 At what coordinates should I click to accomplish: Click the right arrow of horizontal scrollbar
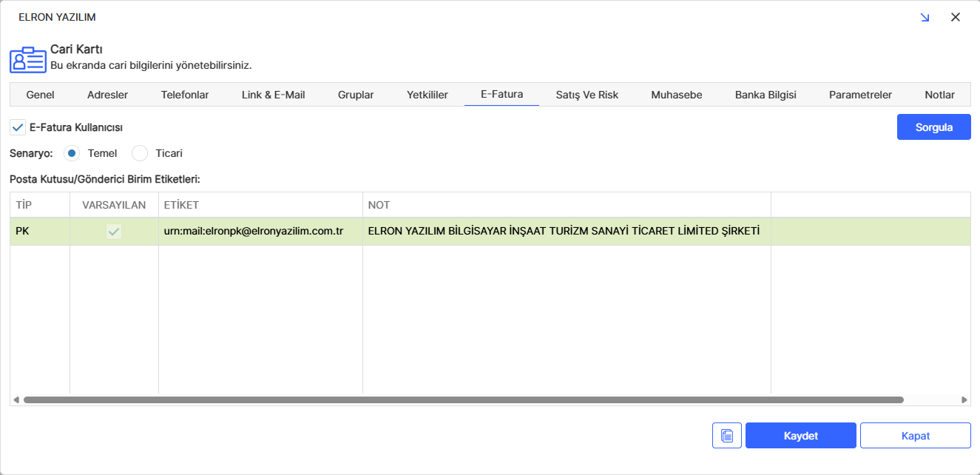coord(964,400)
